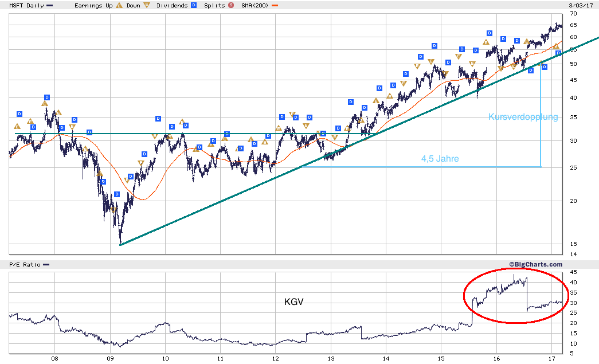
Task: Click the P/E Ratio panel label
Action: click(25, 264)
